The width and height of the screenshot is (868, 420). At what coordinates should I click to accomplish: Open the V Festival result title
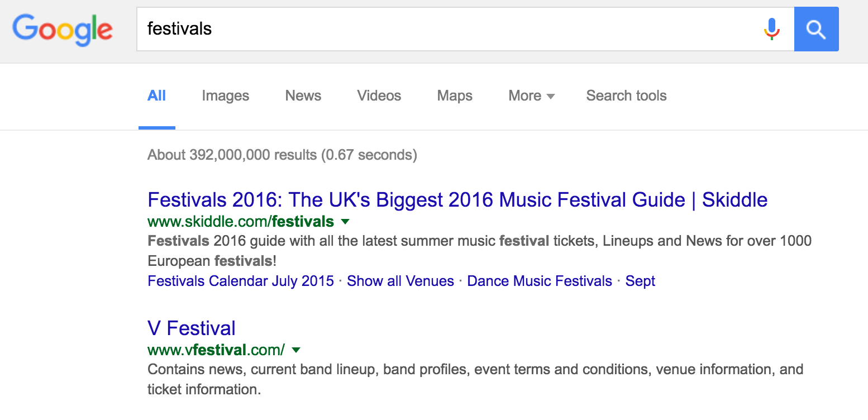tap(192, 328)
